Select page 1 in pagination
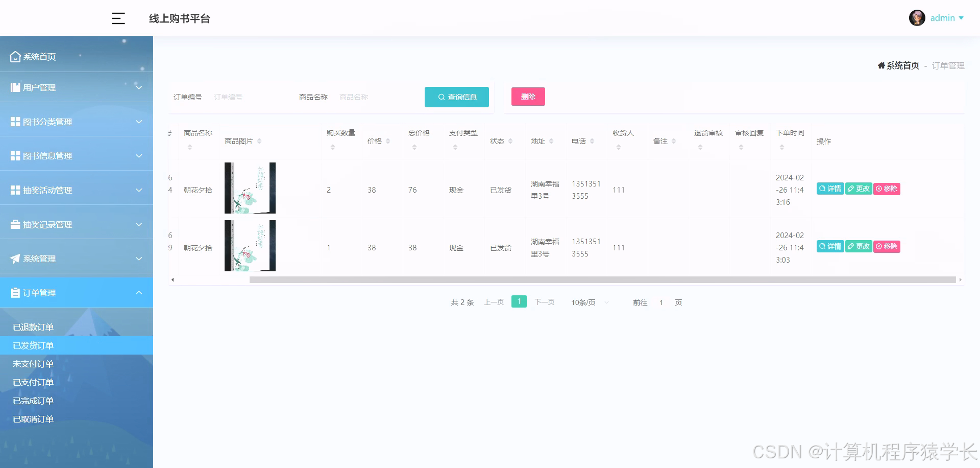The image size is (980, 468). pyautogui.click(x=519, y=301)
